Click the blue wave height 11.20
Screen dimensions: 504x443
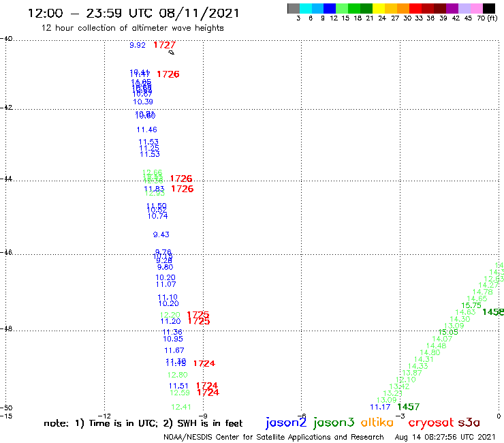point(171,321)
